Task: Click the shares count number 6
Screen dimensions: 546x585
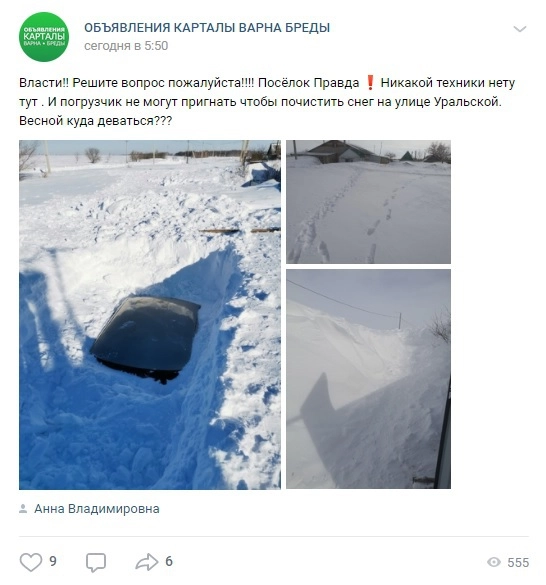Action: pos(169,561)
